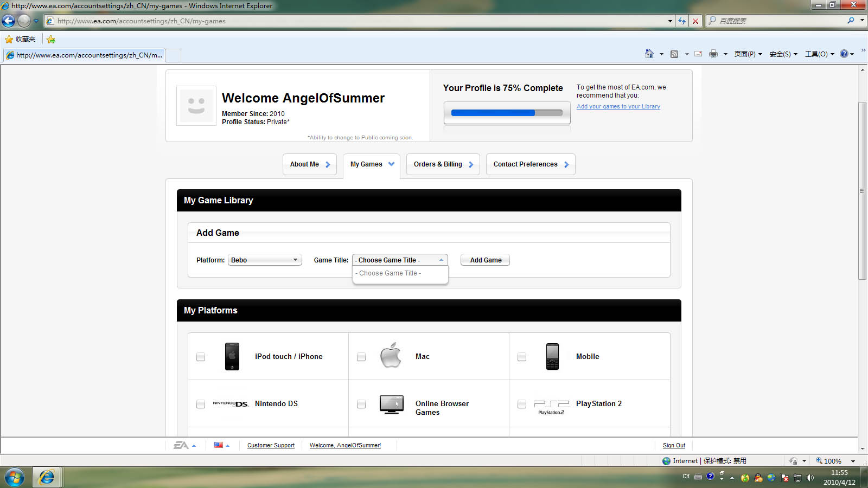This screenshot has width=868, height=488.
Task: Collapse the Game Title dropdown
Action: (x=400, y=260)
